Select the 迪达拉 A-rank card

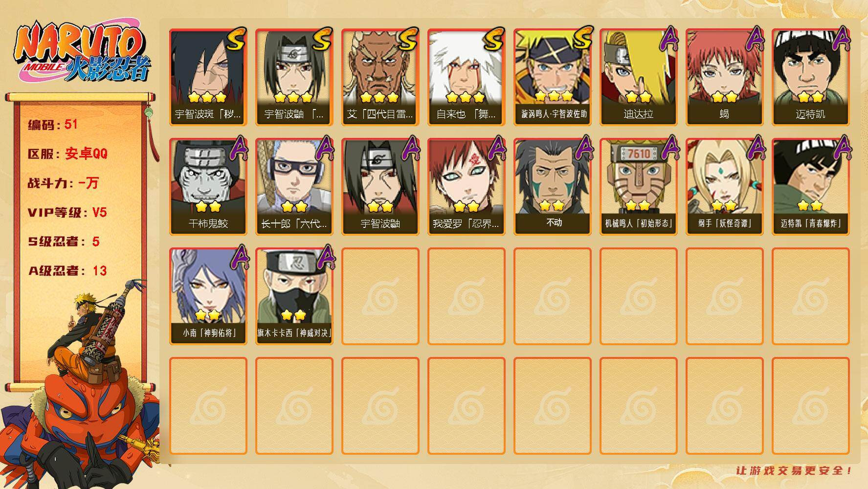pos(639,77)
